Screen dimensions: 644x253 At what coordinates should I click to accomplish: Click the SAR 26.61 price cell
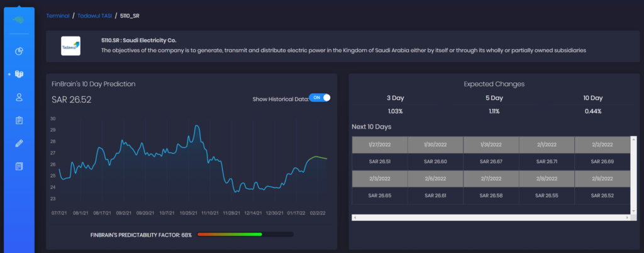pyautogui.click(x=435, y=196)
